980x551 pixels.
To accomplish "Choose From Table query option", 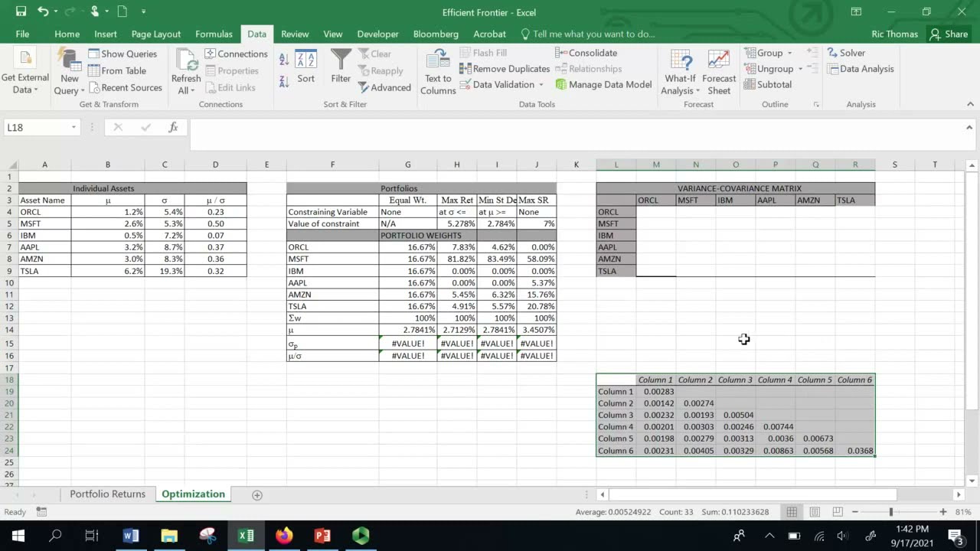I will pyautogui.click(x=116, y=70).
